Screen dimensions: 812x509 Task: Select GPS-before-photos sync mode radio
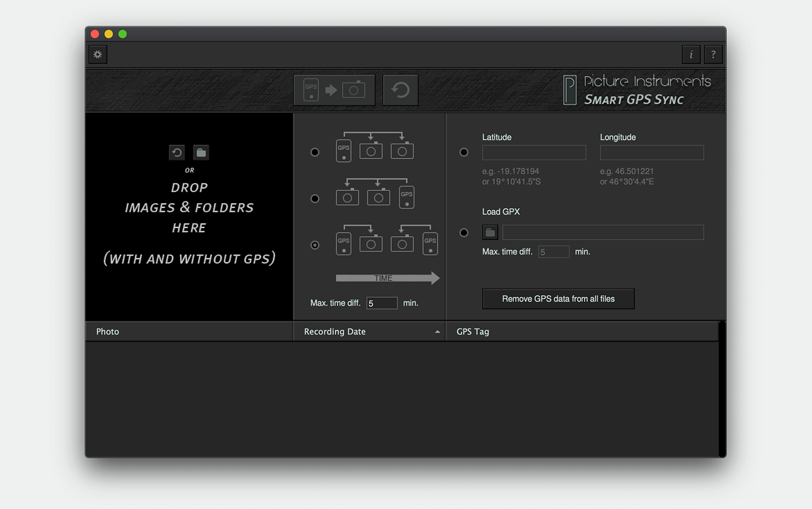click(315, 152)
